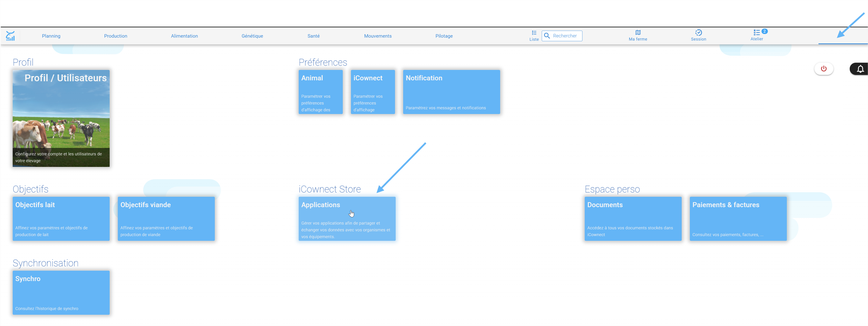Open the Ma ferme map icon

[638, 33]
